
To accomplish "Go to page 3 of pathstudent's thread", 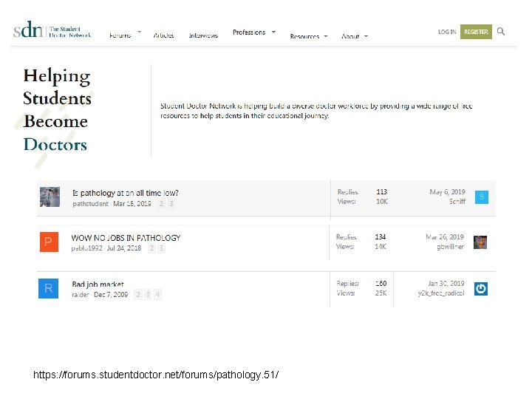I will 171,204.
